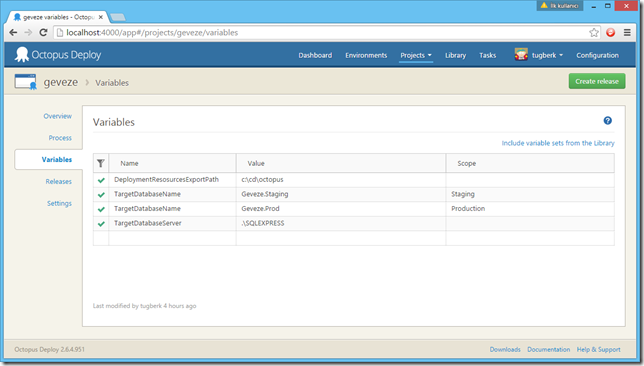Select the Variables sidebar tab
The width and height of the screenshot is (644, 366).
coord(48,159)
